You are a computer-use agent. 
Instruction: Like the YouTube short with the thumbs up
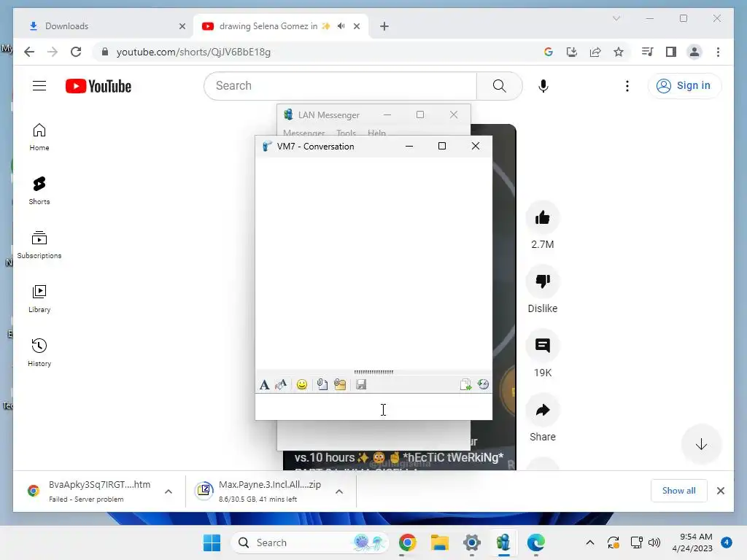point(542,218)
